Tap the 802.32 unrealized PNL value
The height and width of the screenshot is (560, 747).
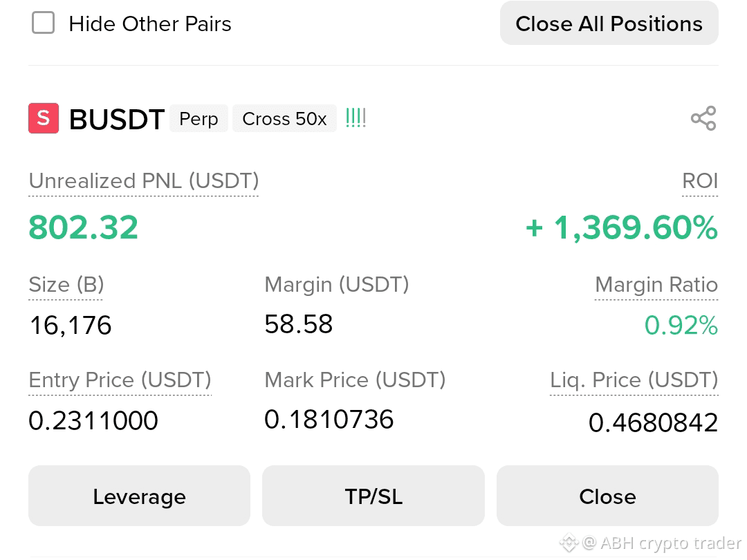click(x=84, y=227)
